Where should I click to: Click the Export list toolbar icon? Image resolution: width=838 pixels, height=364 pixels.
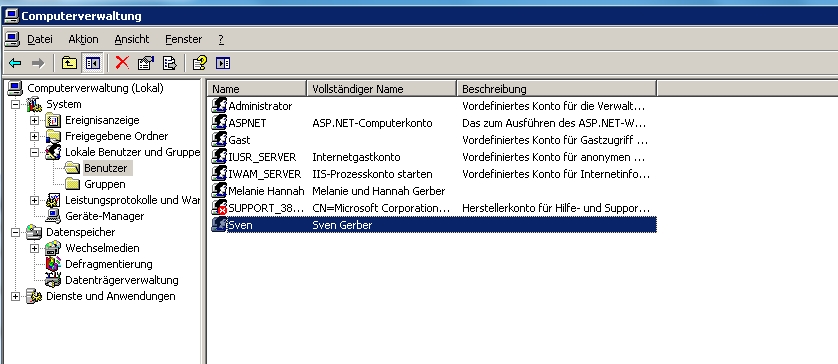click(x=169, y=63)
